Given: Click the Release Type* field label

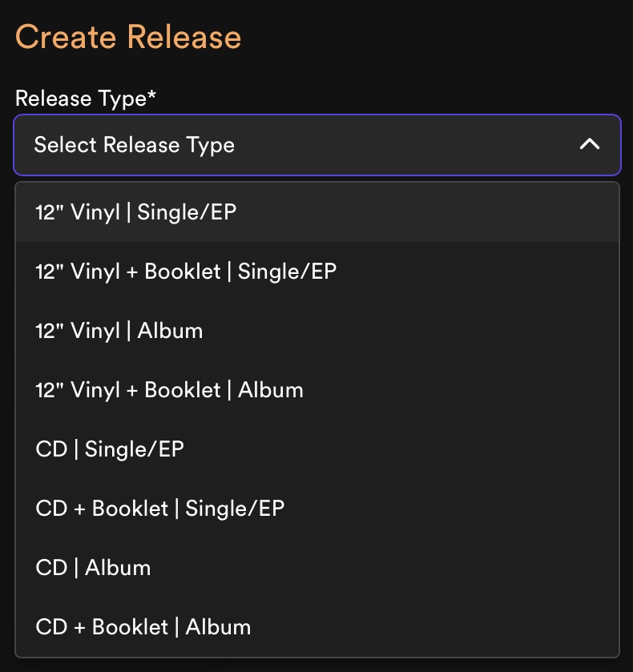Looking at the screenshot, I should [84, 99].
